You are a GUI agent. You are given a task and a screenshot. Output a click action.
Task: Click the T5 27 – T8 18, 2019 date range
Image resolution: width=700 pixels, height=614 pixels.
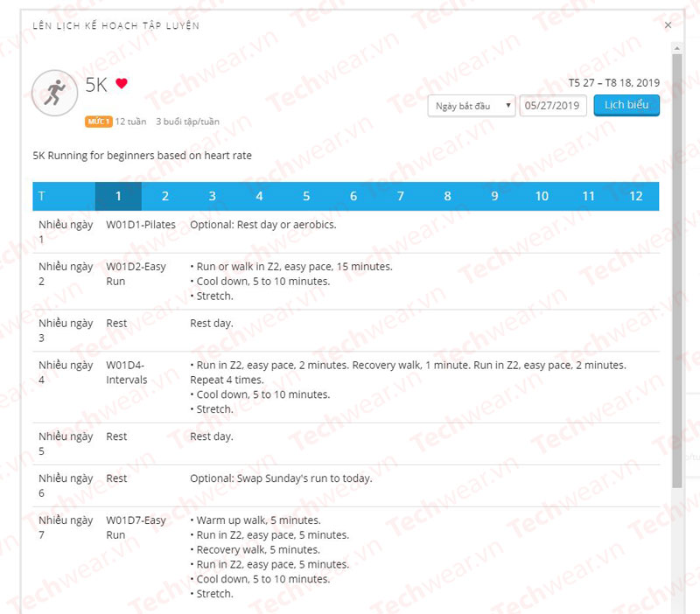[614, 83]
